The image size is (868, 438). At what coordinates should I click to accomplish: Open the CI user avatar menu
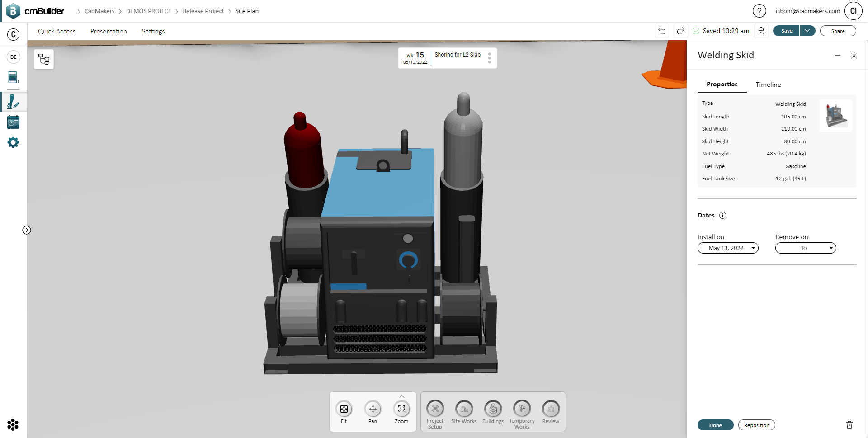pos(854,11)
